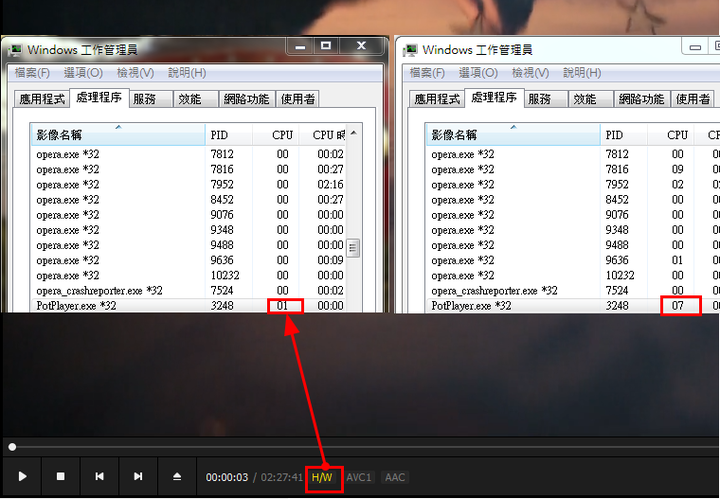Sort by CPU 時間 column in left Task Manager

pos(322,135)
